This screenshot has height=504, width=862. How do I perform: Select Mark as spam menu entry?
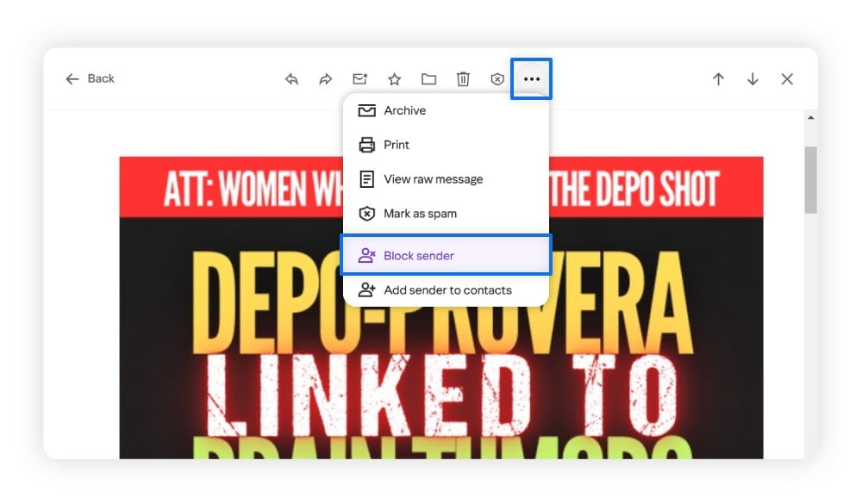(446, 214)
